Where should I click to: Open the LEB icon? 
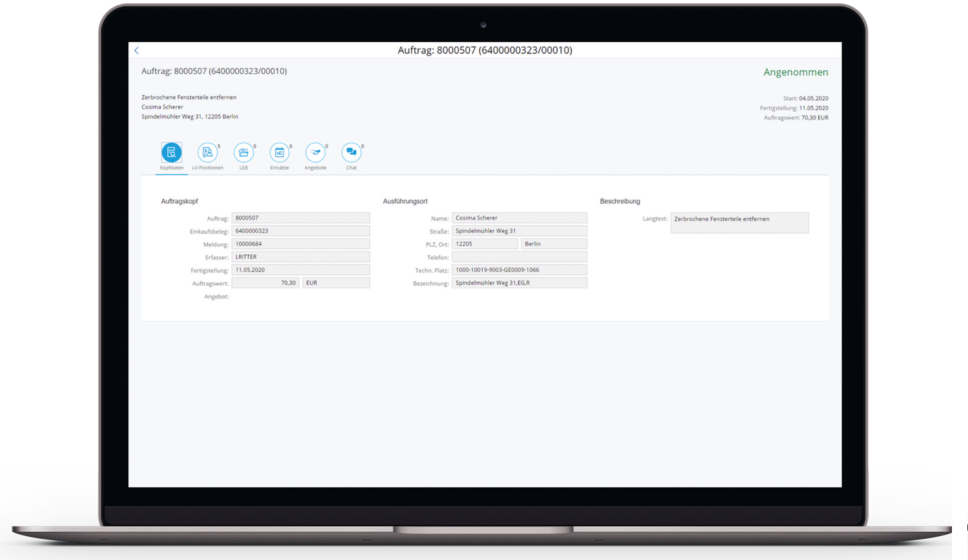[x=243, y=153]
